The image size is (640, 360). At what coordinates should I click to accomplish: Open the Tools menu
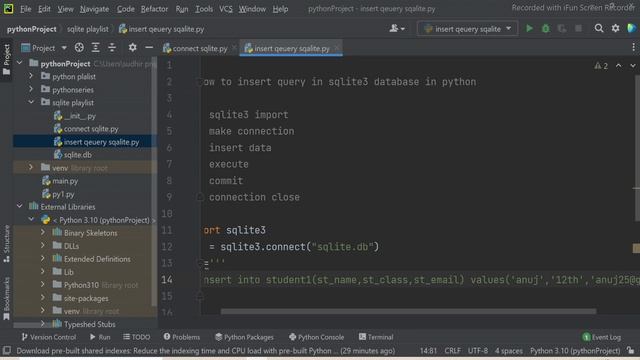(204, 9)
